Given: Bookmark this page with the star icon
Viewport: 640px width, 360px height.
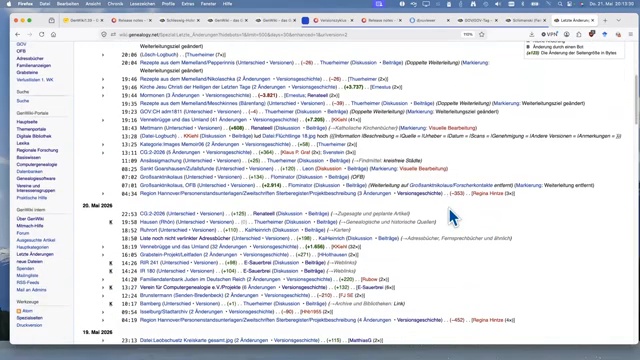Looking at the screenshot, I should pos(482,35).
